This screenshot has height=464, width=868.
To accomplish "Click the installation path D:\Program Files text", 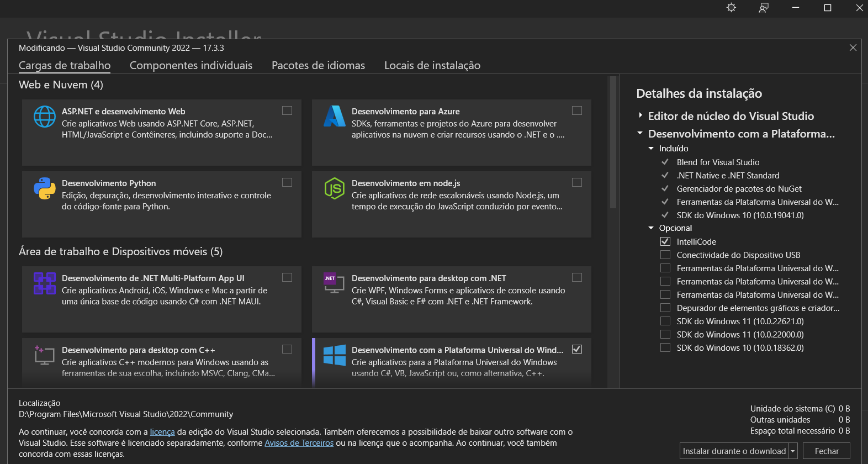I will pyautogui.click(x=126, y=414).
